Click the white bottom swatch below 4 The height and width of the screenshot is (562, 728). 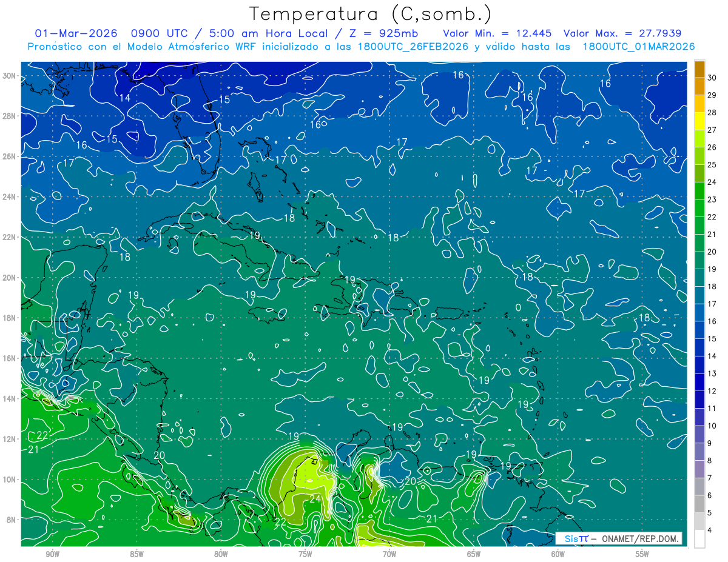click(699, 539)
